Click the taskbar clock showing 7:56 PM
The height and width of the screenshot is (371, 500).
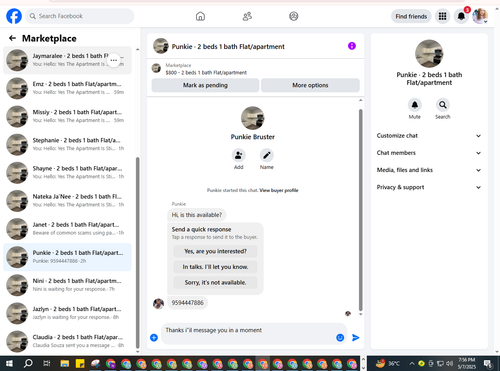pyautogui.click(x=466, y=363)
